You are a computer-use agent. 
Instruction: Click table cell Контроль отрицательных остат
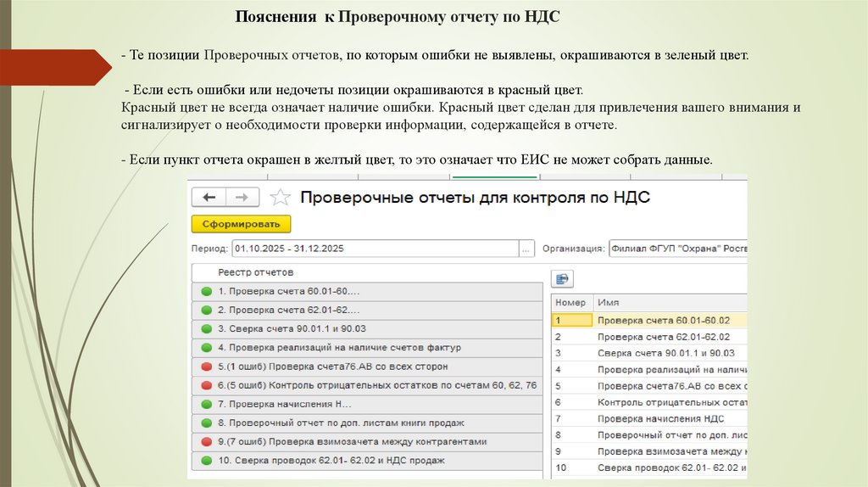tap(670, 402)
